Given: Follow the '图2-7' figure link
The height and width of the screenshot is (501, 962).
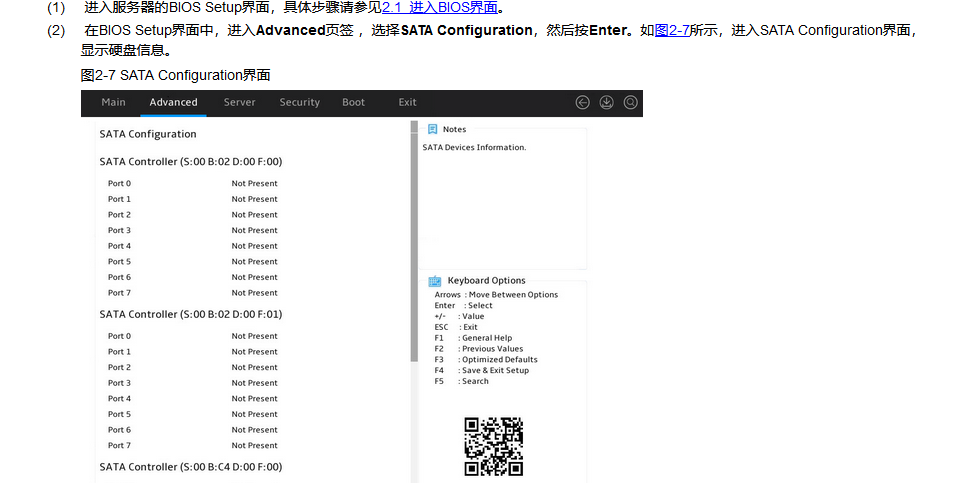Looking at the screenshot, I should pos(672,30).
